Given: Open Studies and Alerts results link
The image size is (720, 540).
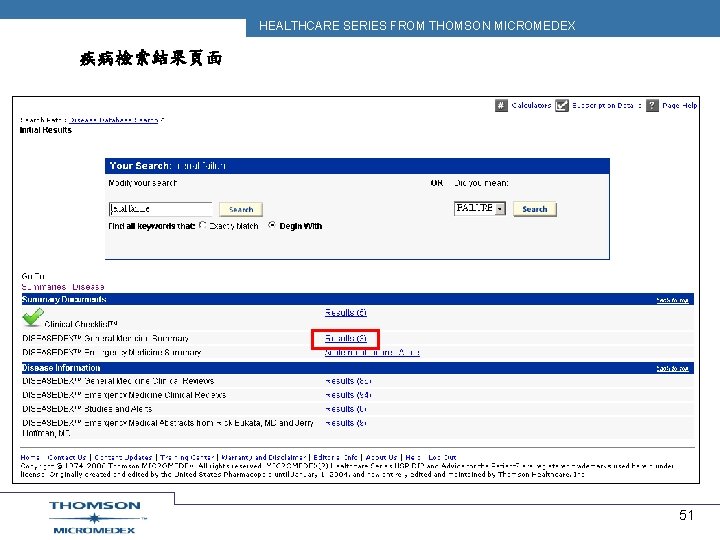Looking at the screenshot, I should coord(346,409).
